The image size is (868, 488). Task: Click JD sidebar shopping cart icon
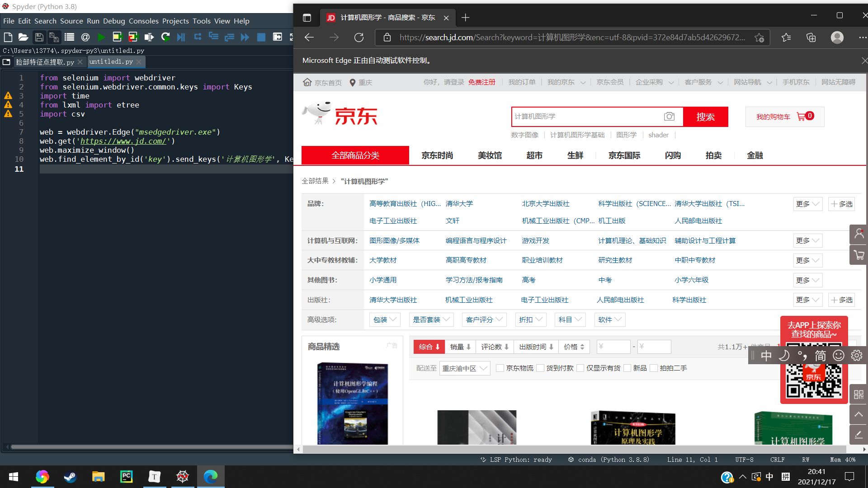(x=859, y=255)
